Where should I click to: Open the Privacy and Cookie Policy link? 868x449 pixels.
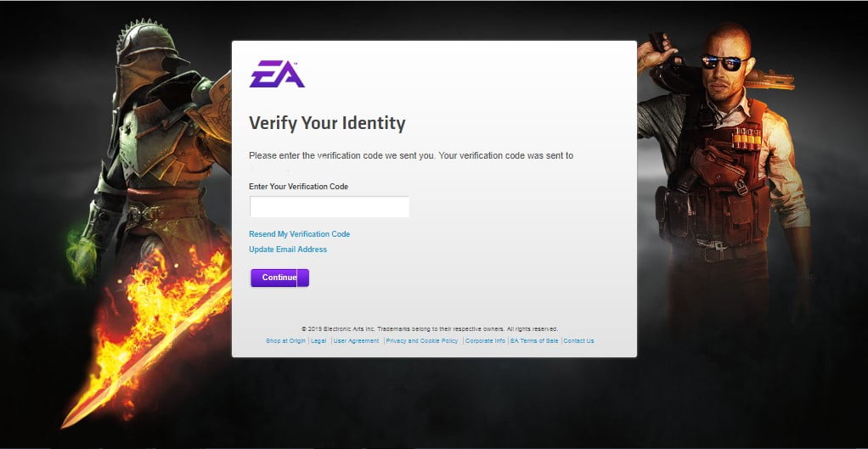tap(422, 341)
